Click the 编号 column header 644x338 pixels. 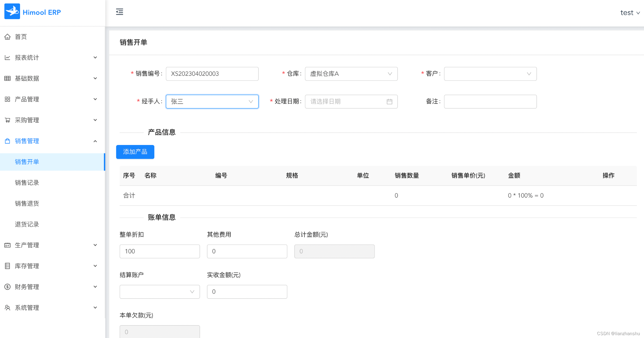click(x=221, y=176)
